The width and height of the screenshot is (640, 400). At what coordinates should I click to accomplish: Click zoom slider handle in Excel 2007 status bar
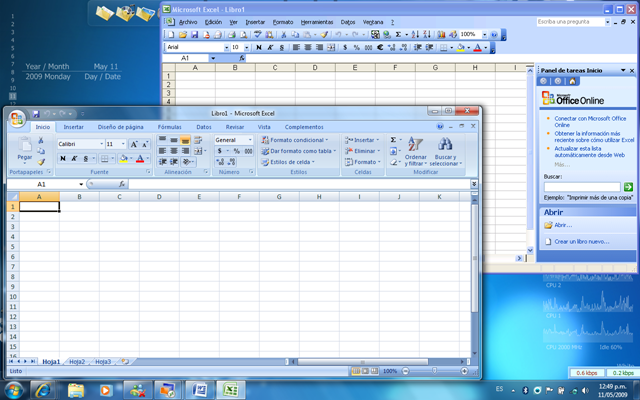point(434,371)
